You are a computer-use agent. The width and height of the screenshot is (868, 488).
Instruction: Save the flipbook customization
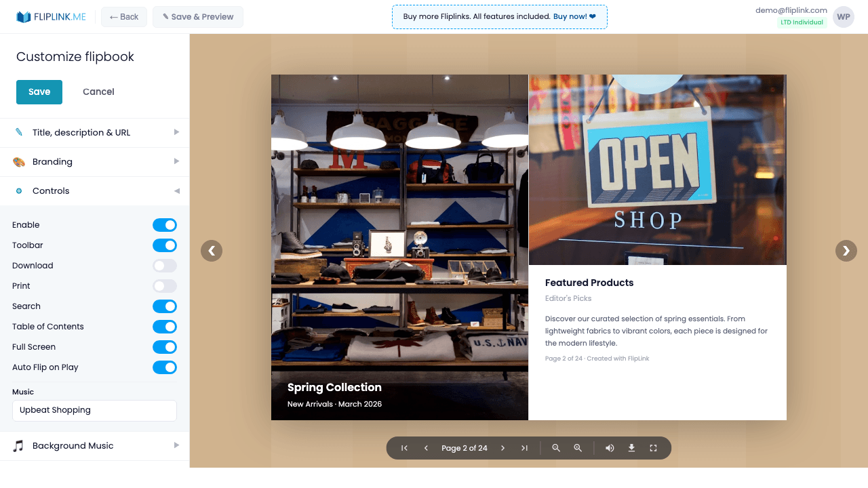point(39,91)
